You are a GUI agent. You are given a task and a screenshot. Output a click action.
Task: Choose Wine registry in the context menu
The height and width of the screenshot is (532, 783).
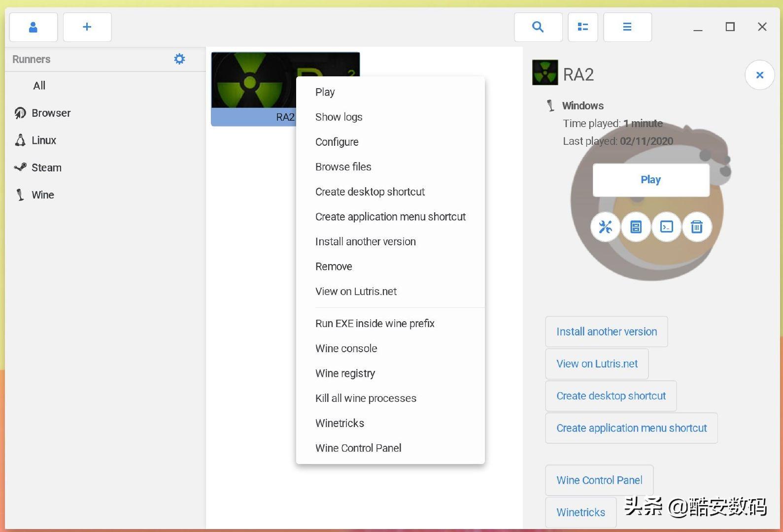coord(390,373)
